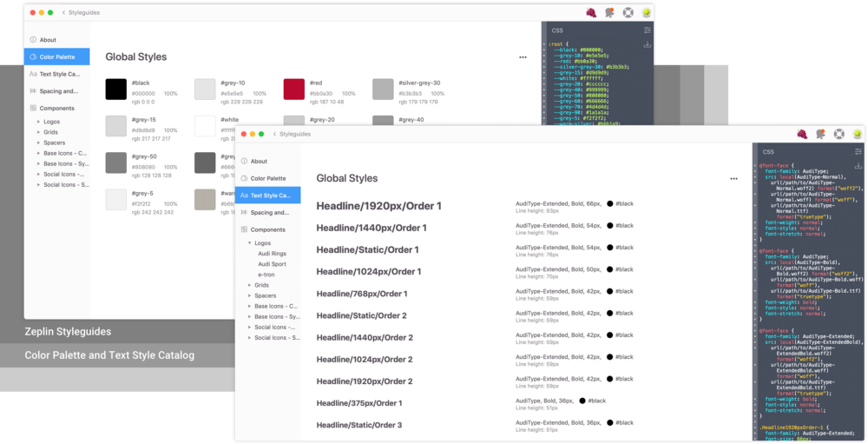Select e-tron under Logos
Viewport: 868px width, 444px height.
[266, 275]
